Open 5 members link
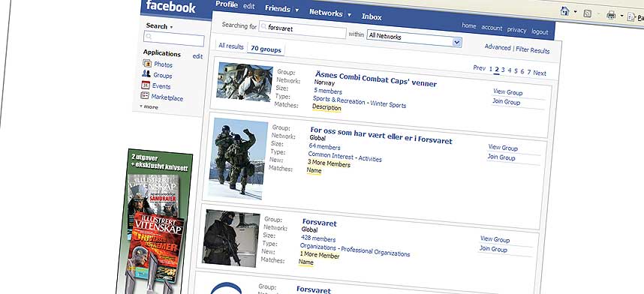 (328, 91)
